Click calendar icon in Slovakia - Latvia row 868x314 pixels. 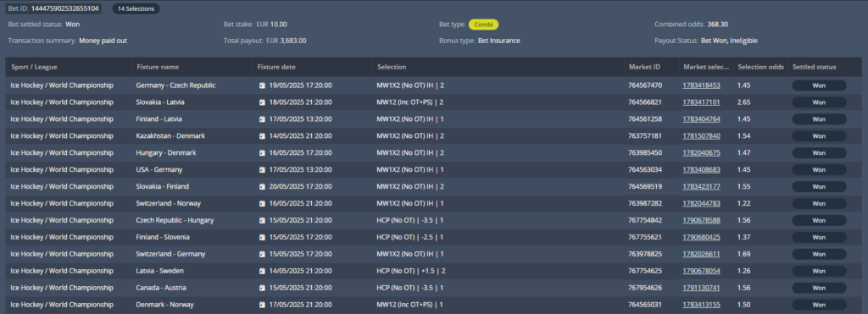(x=262, y=102)
